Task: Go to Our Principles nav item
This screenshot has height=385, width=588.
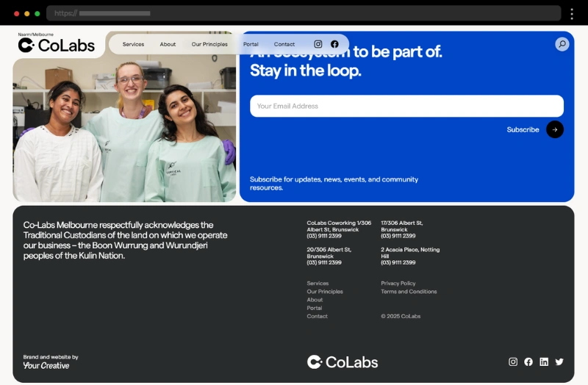Action: click(x=209, y=44)
